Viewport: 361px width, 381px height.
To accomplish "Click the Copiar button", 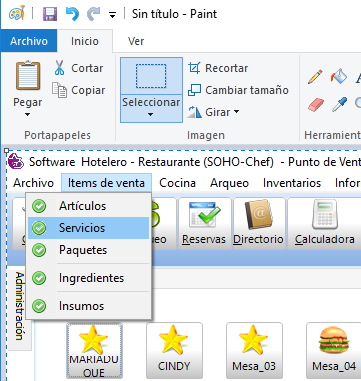I will coord(79,90).
